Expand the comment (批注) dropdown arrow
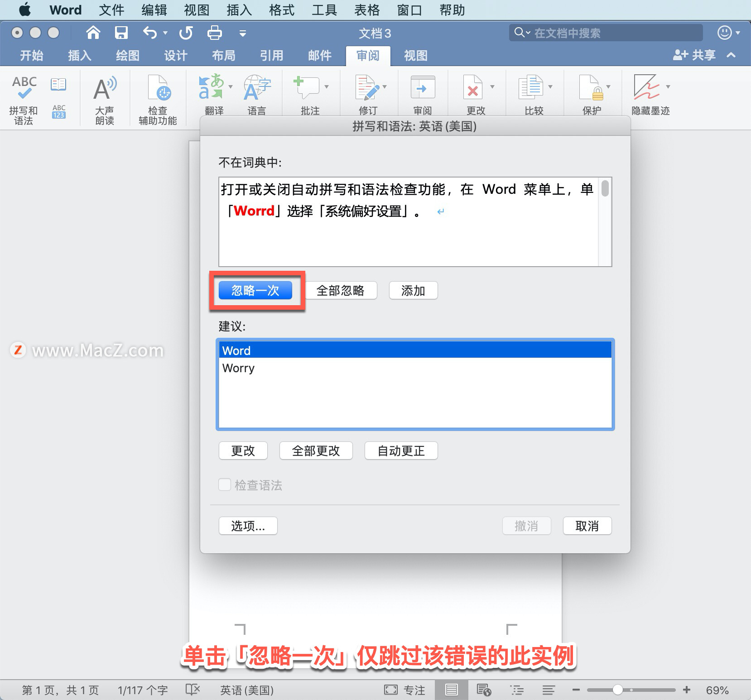This screenshot has height=700, width=751. point(327,86)
